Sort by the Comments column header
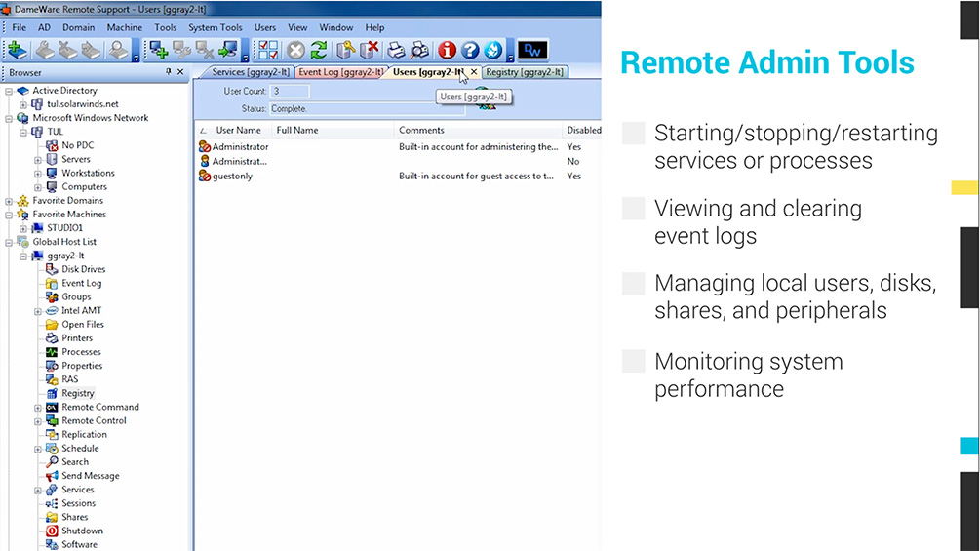The height and width of the screenshot is (551, 980). [x=421, y=130]
